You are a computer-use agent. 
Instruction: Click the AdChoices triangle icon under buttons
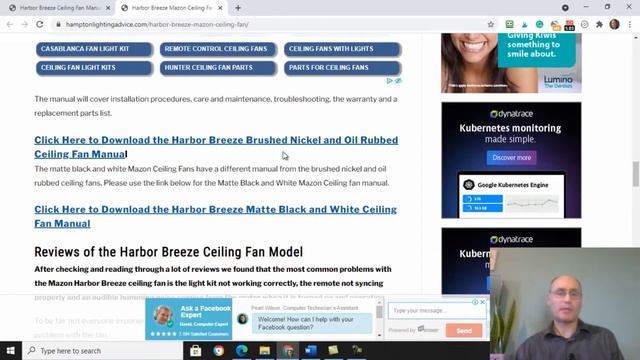coord(389,81)
